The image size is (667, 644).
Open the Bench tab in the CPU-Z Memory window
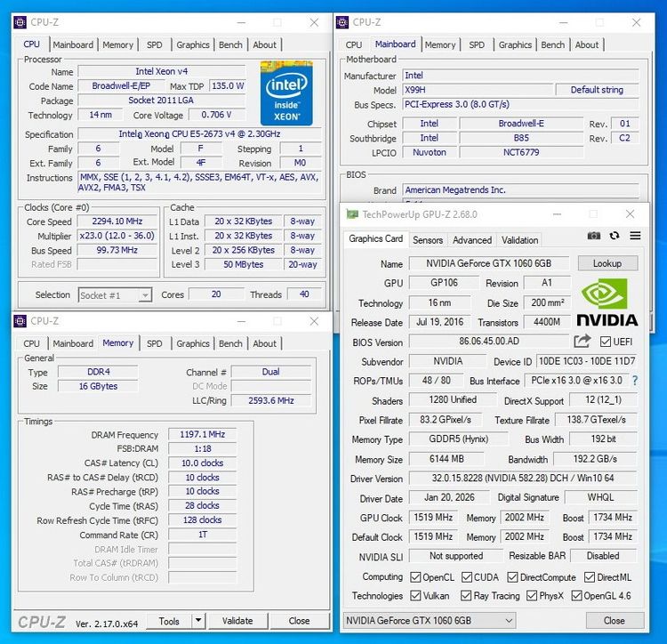point(230,343)
